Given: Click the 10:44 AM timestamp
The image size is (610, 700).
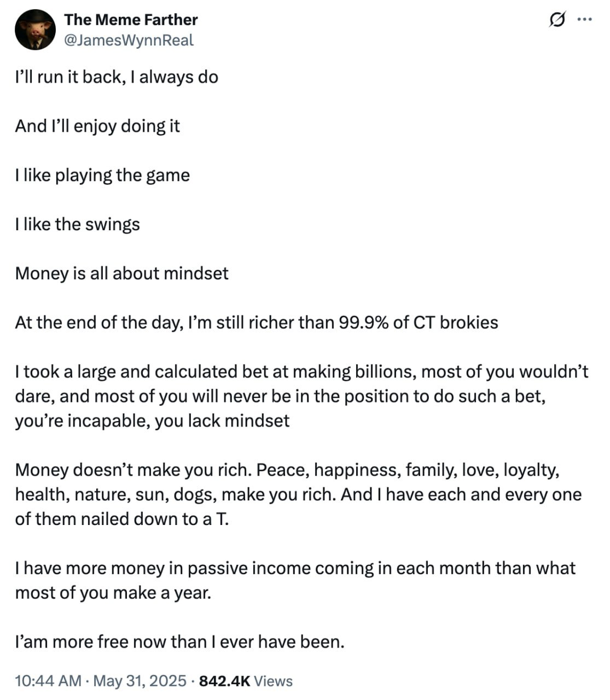Looking at the screenshot, I should (x=48, y=681).
